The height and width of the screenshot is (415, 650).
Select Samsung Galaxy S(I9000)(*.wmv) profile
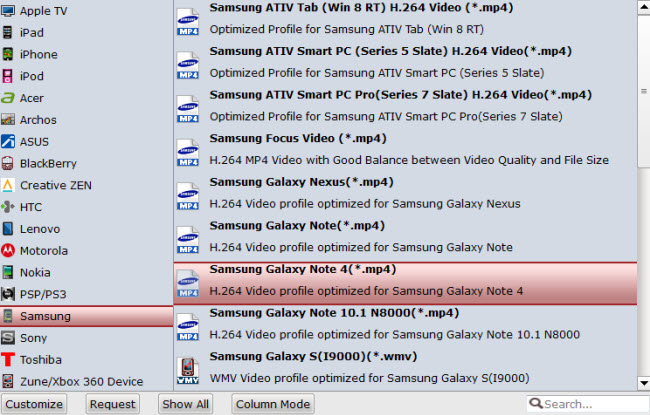click(405, 371)
